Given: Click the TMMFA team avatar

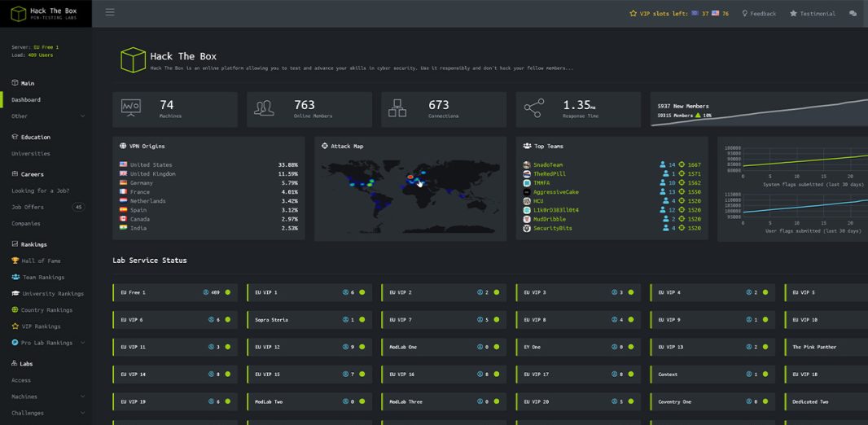Looking at the screenshot, I should coord(527,182).
